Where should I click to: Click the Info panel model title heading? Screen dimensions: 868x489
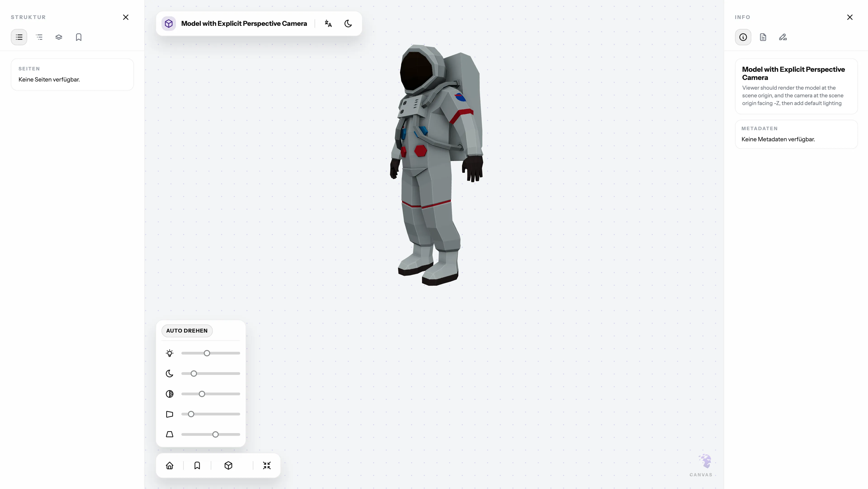(x=793, y=74)
